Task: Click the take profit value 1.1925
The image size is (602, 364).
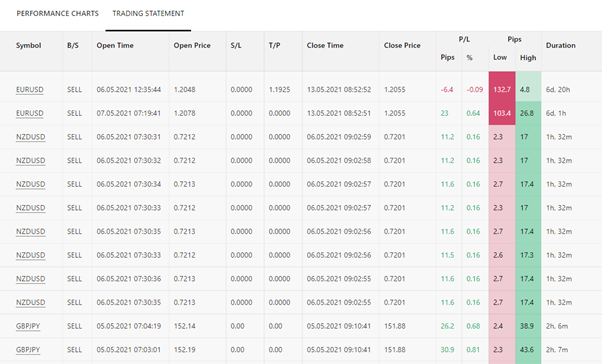Action: [x=279, y=89]
